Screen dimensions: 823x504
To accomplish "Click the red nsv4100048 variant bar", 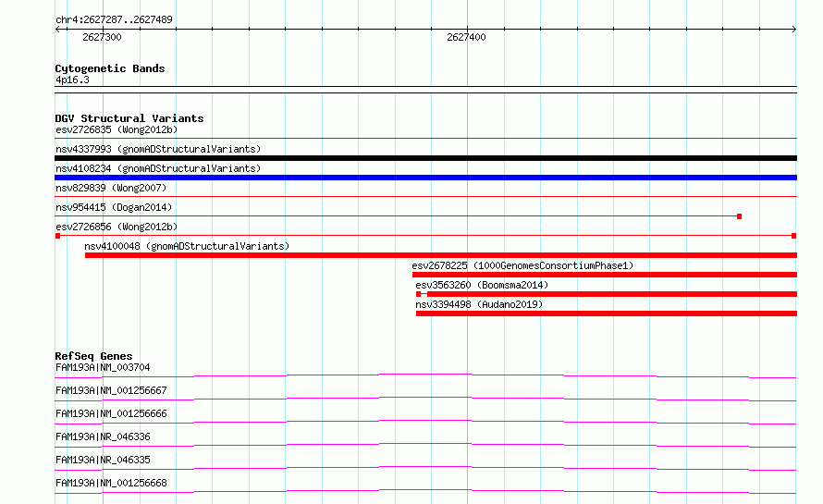I will (x=441, y=255).
